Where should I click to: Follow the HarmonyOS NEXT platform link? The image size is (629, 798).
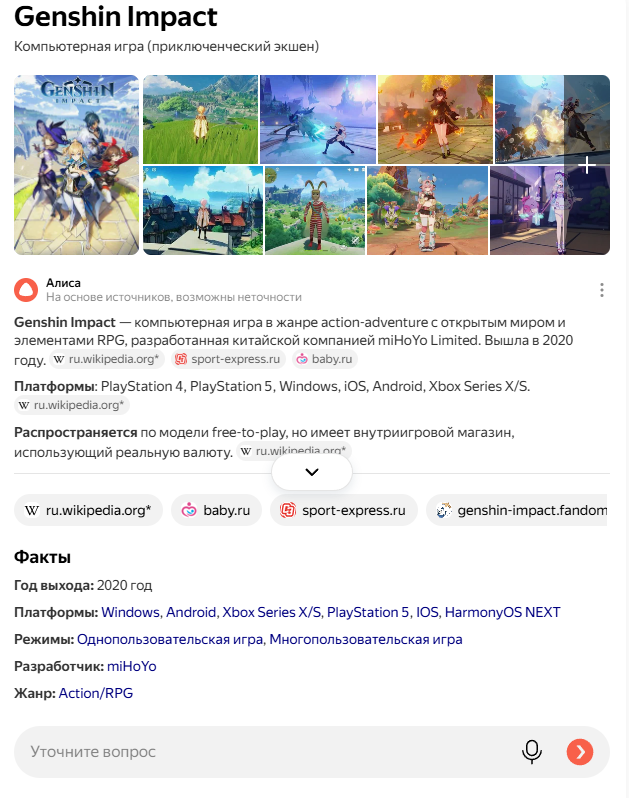[x=502, y=612]
